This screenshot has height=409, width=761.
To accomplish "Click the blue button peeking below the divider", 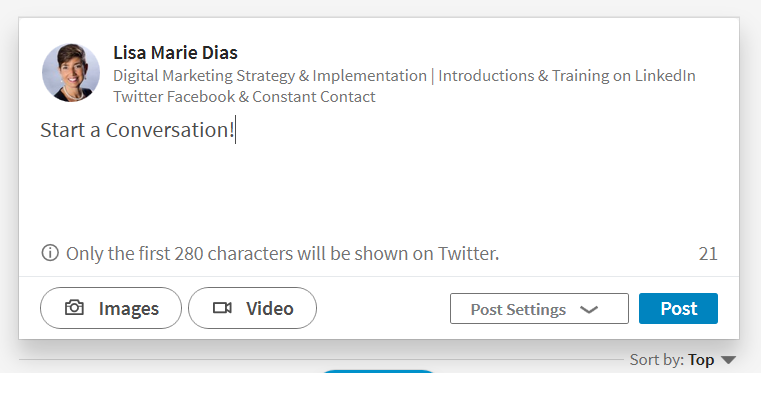I will [x=378, y=371].
